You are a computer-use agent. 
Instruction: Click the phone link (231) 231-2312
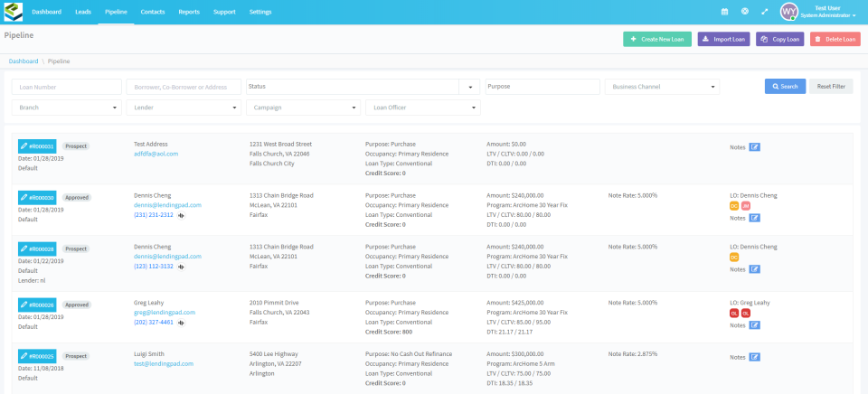click(154, 215)
